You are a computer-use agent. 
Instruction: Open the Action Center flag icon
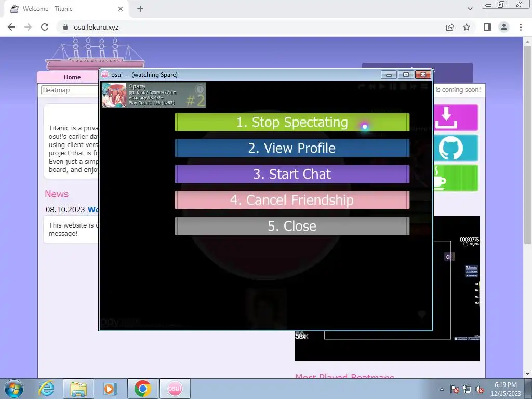click(455, 389)
